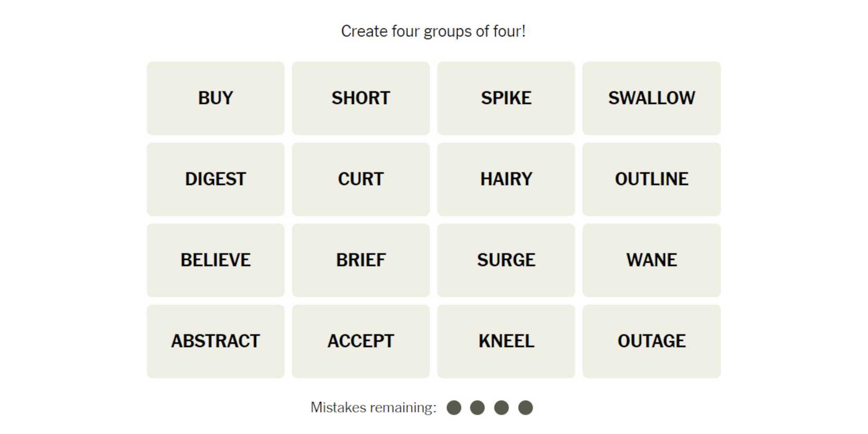Image resolution: width=868 pixels, height=434 pixels.
Task: Pick the DIGEST word tile
Action: (x=216, y=179)
